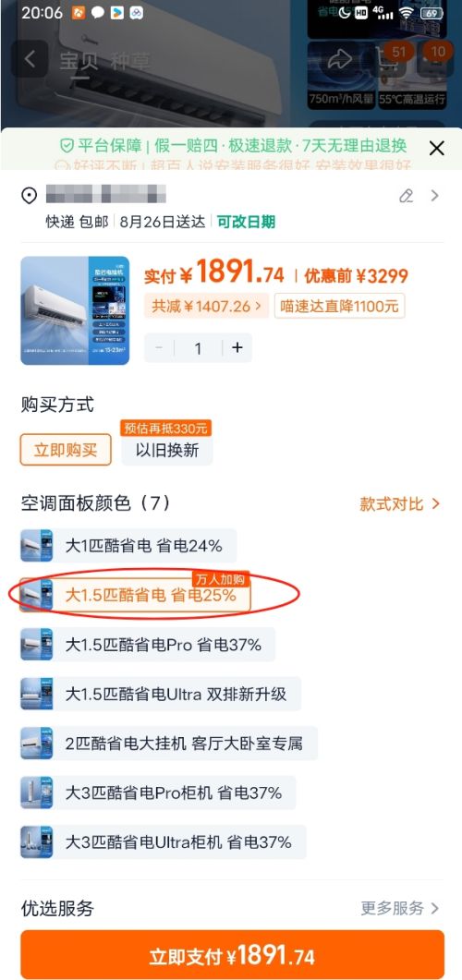Select 立即购买 purchase method
Screen dimensions: 462x980
click(x=66, y=450)
